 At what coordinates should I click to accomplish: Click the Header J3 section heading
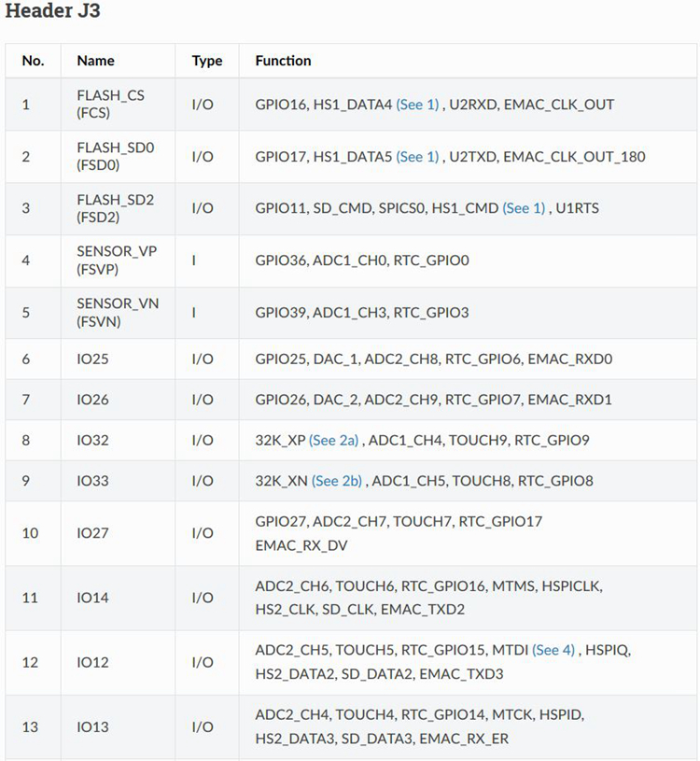tap(53, 12)
